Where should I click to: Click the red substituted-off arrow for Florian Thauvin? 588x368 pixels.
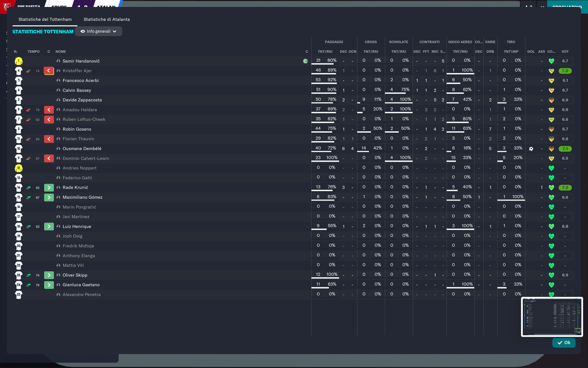tap(49, 139)
